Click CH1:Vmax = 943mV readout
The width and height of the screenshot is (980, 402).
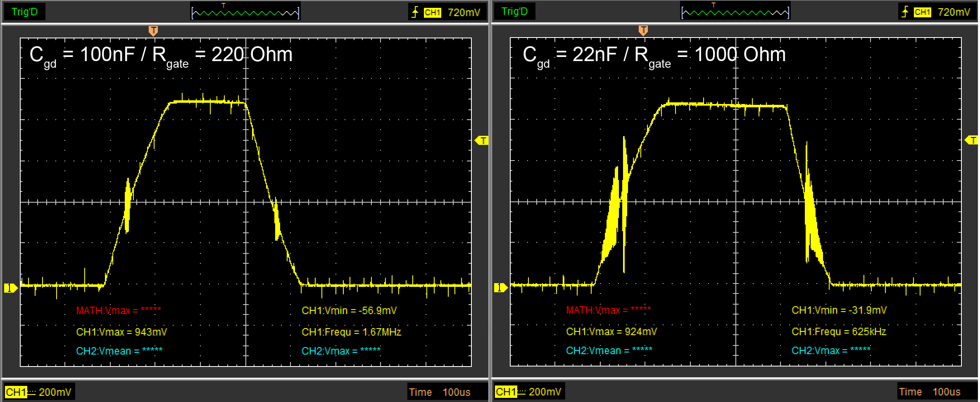121,332
